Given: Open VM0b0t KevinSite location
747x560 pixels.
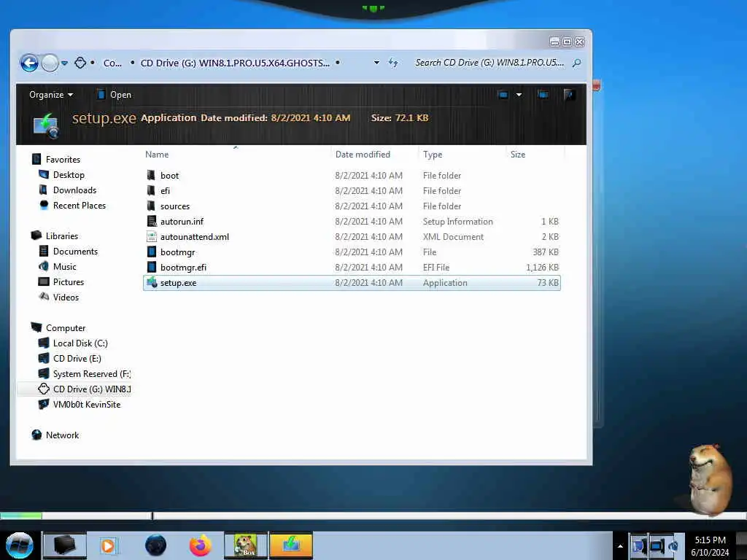Looking at the screenshot, I should pyautogui.click(x=87, y=404).
